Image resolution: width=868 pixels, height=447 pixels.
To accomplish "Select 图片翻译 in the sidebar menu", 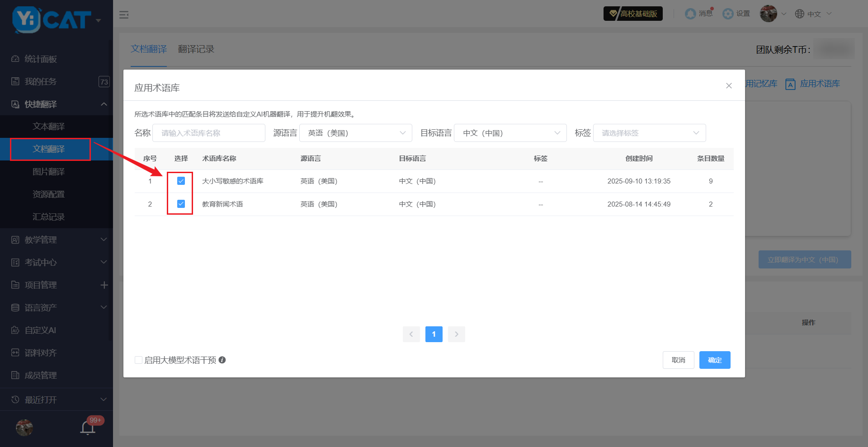I will tap(49, 172).
